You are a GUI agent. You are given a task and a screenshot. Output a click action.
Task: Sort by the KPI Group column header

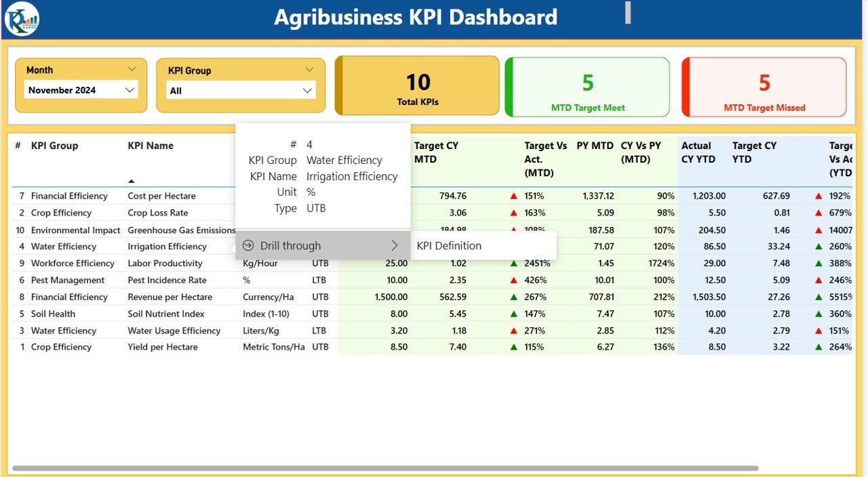coord(54,146)
